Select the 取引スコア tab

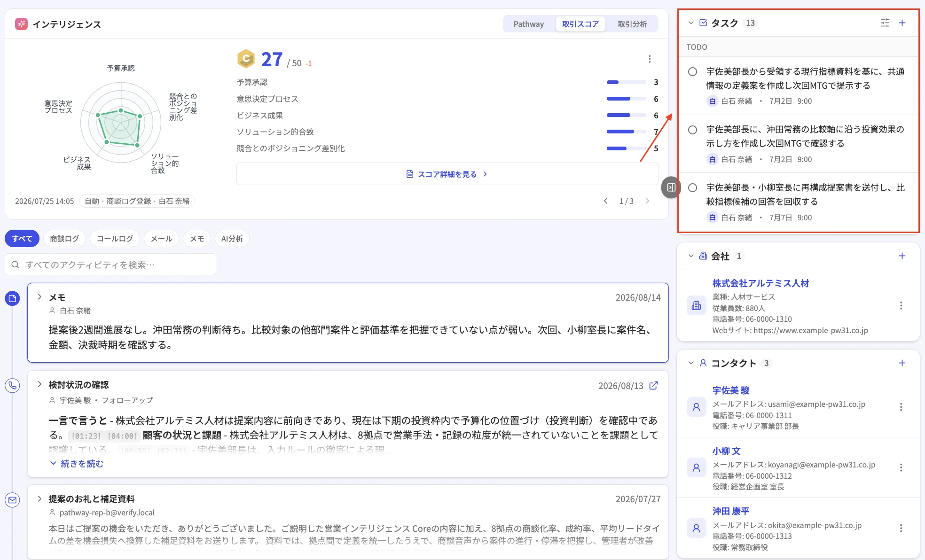580,24
